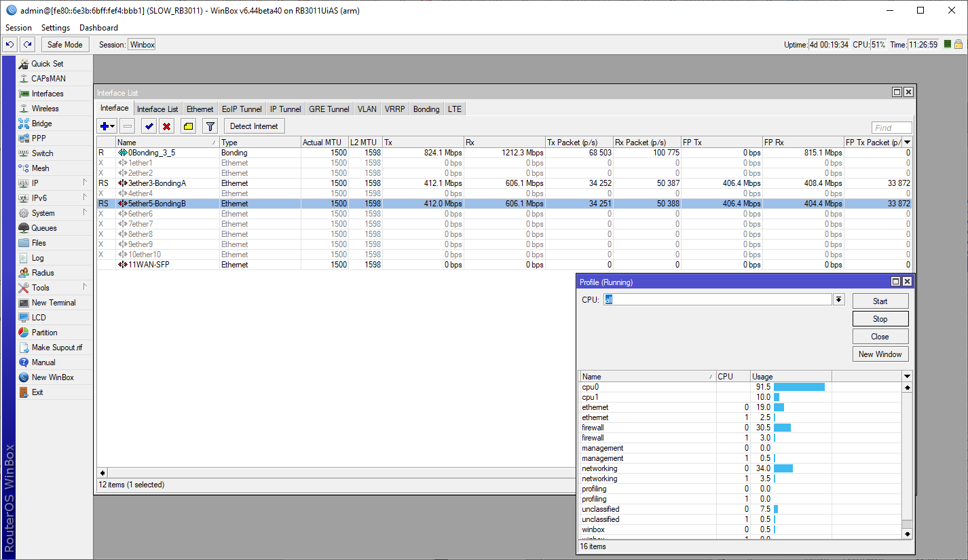Click the Detect Internet button
This screenshot has height=560, width=968.
[x=254, y=126]
